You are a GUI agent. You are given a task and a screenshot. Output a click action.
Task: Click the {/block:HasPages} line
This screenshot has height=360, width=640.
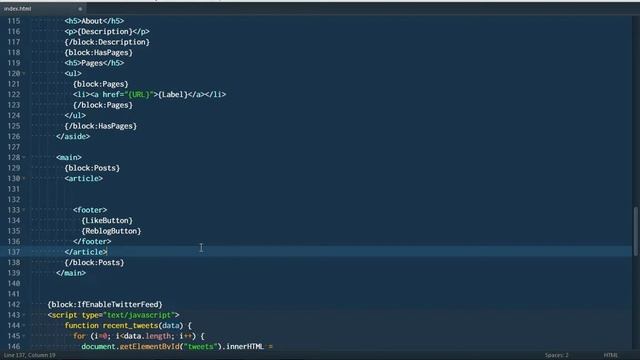coord(100,126)
